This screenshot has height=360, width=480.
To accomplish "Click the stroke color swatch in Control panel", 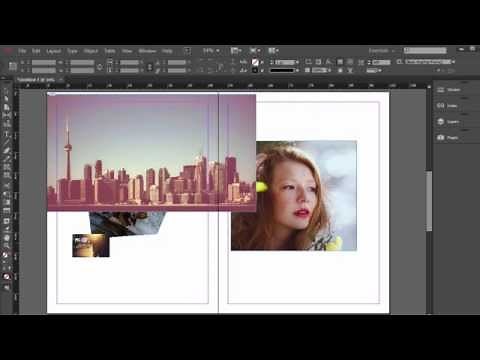I will coord(255,70).
